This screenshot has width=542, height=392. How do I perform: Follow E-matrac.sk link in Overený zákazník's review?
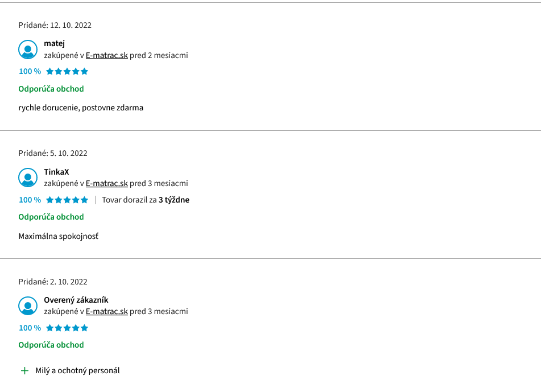coord(107,311)
